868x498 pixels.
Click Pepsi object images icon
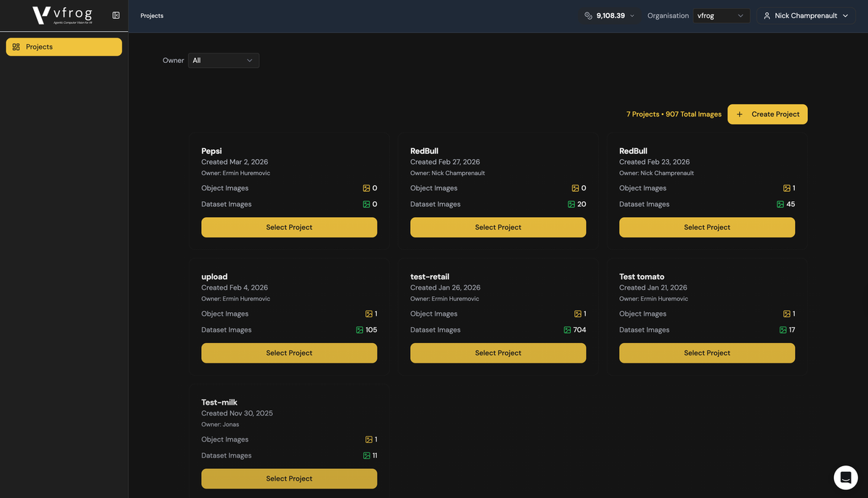(367, 188)
